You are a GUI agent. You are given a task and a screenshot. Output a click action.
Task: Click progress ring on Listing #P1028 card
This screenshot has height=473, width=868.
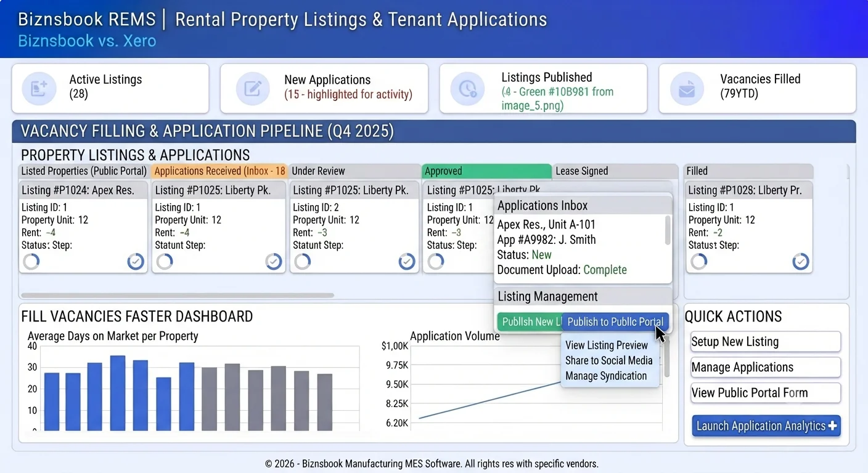click(698, 262)
